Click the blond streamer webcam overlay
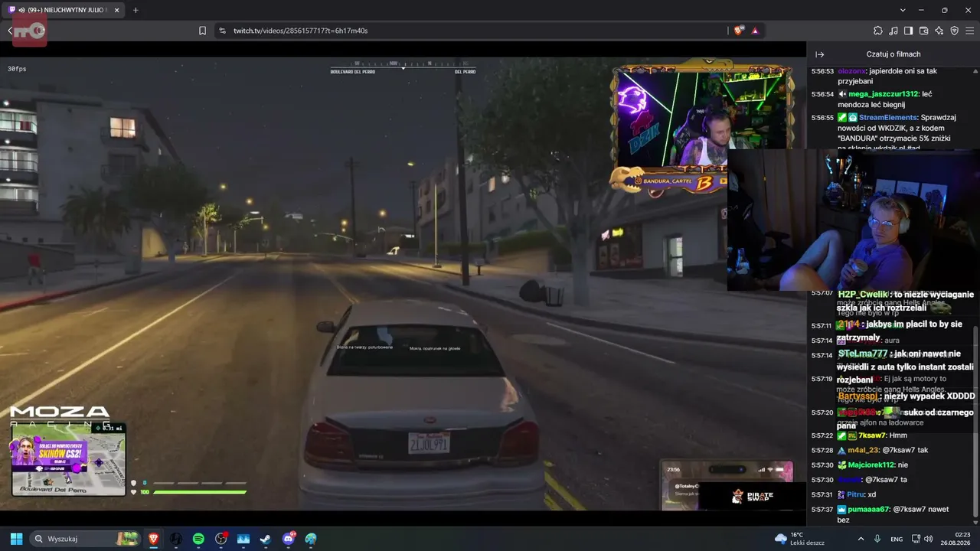This screenshot has width=980, height=551. (x=852, y=220)
